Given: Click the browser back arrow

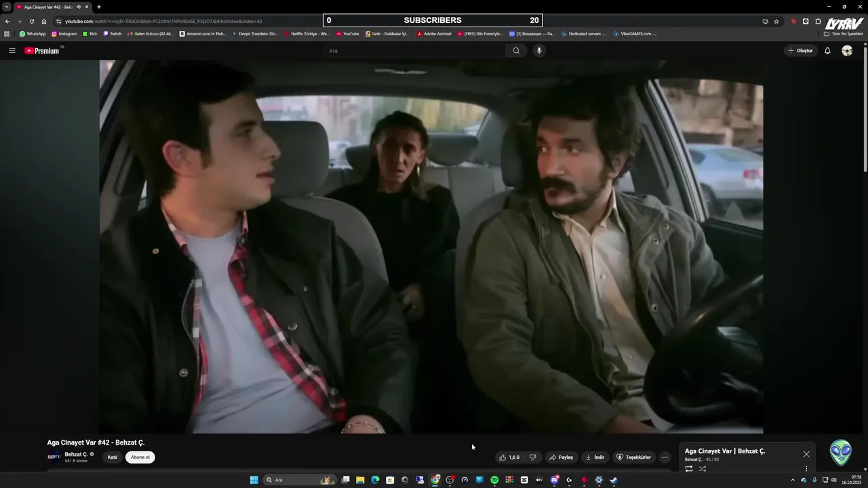Looking at the screenshot, I should tap(7, 21).
